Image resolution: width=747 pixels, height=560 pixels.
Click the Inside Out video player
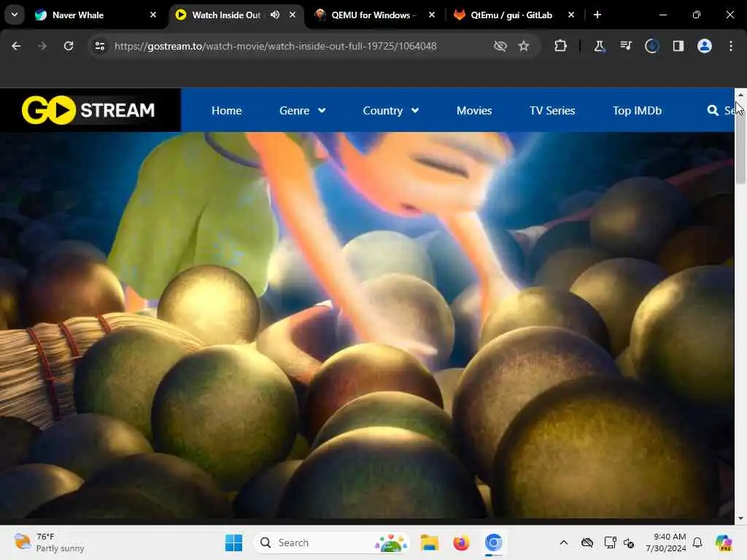[x=367, y=324]
